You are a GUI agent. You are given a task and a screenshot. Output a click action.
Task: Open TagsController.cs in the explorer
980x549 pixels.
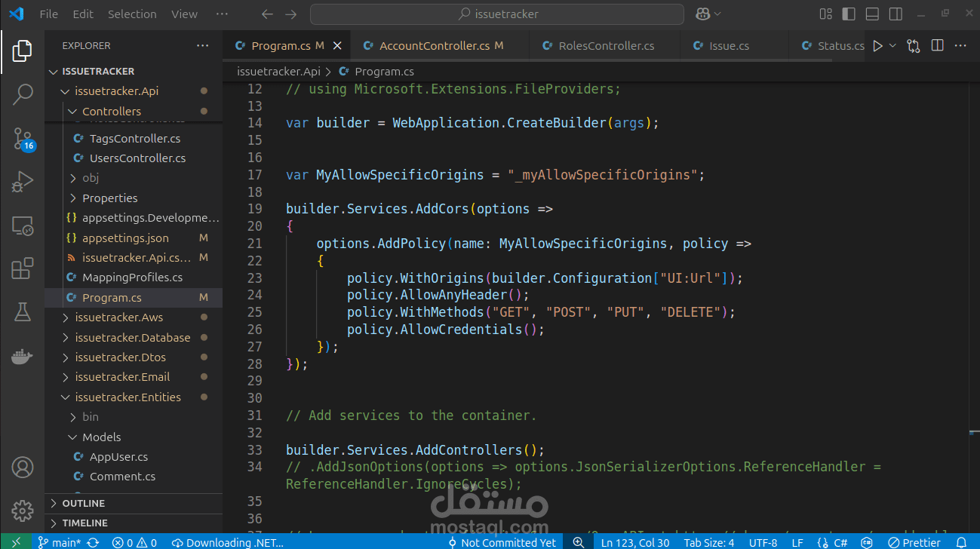pos(134,139)
